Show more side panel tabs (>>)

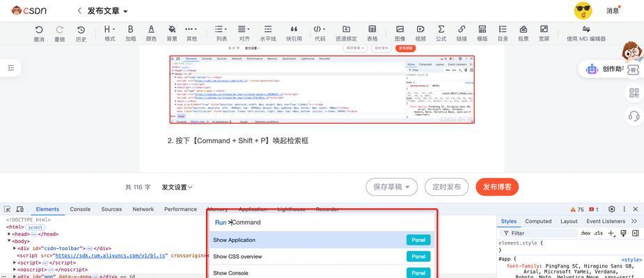tap(634, 221)
